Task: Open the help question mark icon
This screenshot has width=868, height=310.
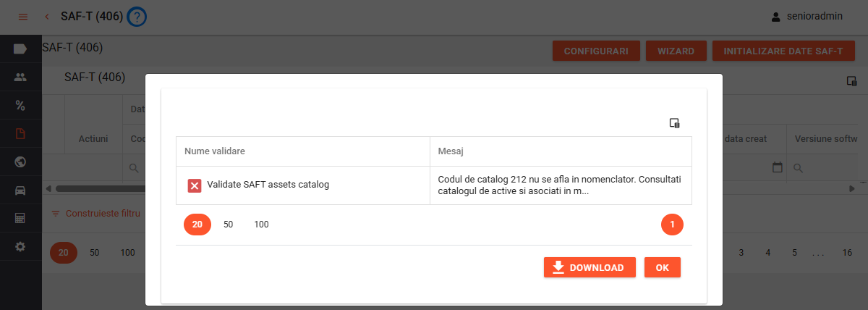Action: coord(137,17)
